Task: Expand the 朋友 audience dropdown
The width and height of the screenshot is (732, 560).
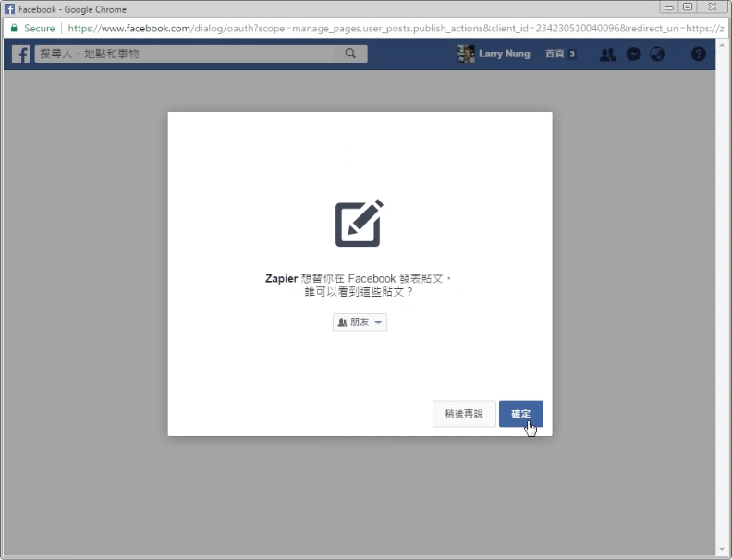Action: (360, 323)
